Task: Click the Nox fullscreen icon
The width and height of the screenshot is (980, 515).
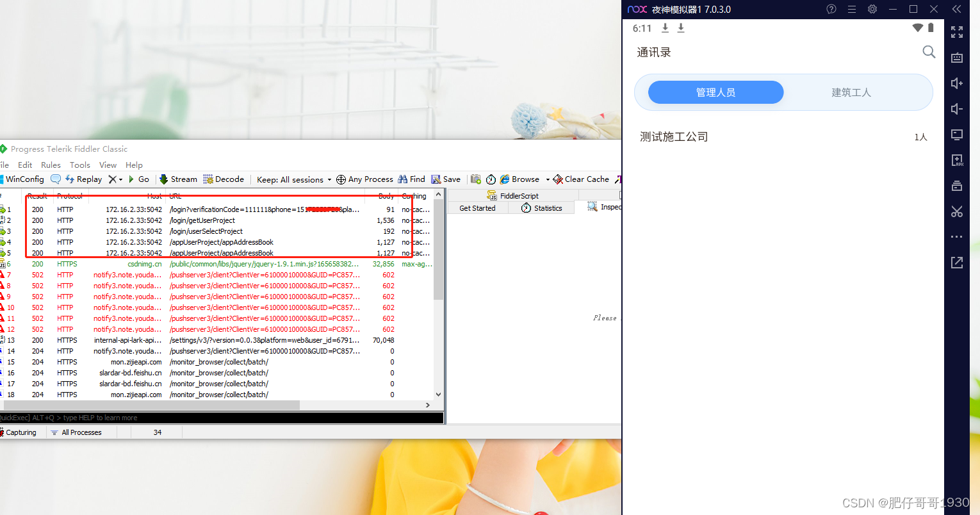Action: pos(957,32)
